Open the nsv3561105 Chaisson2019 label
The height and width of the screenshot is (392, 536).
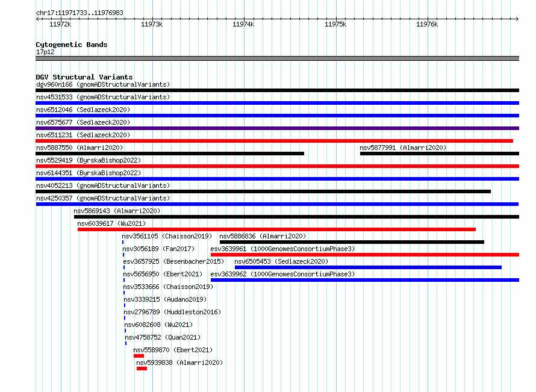pos(167,236)
